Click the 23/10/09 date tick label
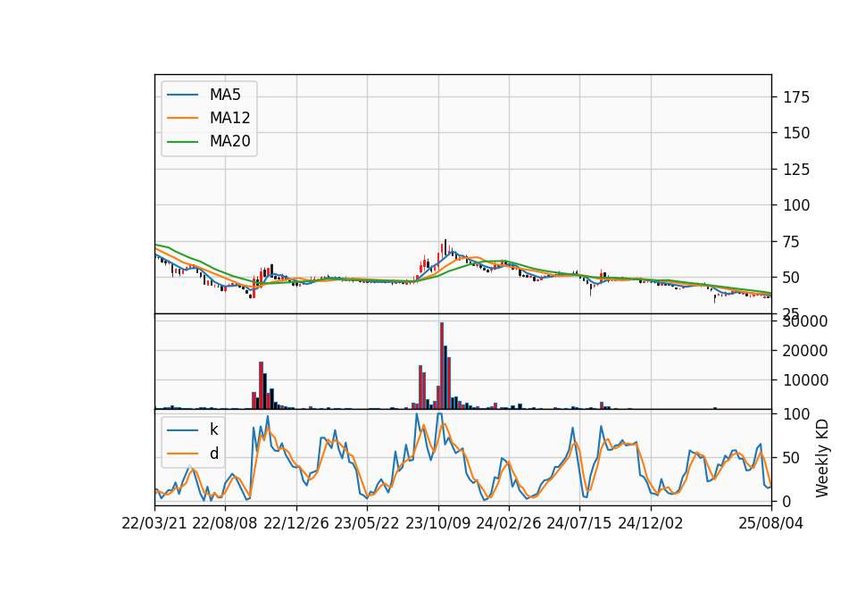857x616 pixels. pos(437,523)
